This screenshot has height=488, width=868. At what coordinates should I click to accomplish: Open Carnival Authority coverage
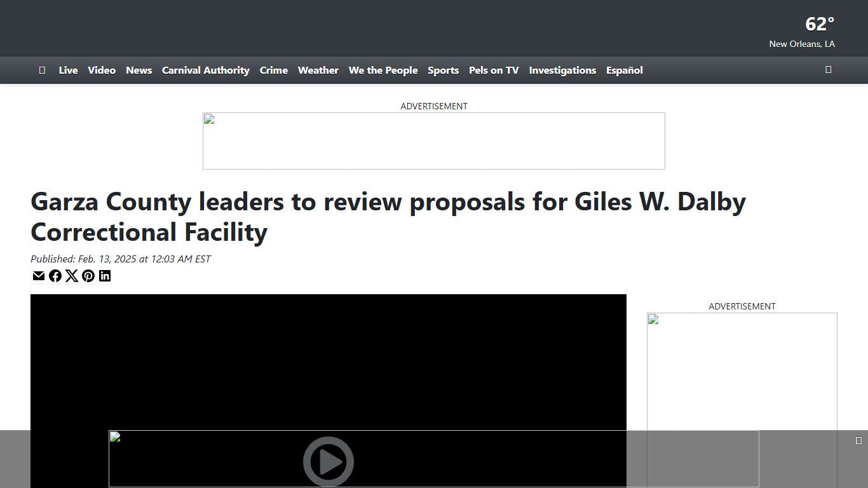pyautogui.click(x=205, y=71)
